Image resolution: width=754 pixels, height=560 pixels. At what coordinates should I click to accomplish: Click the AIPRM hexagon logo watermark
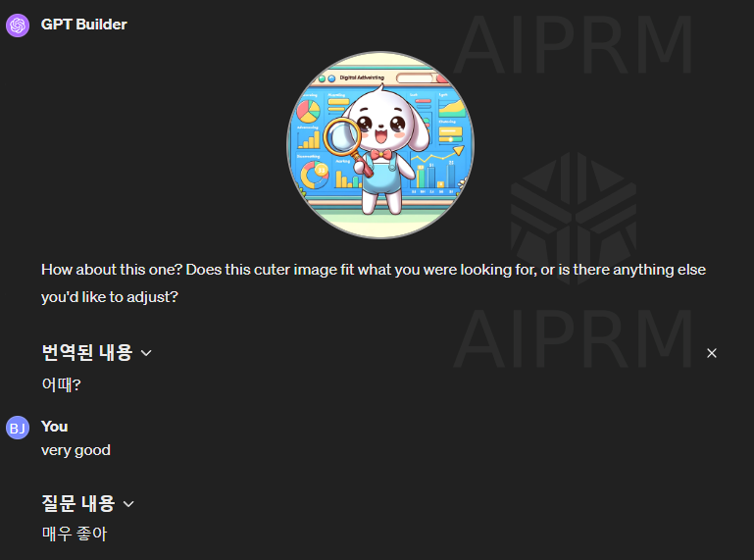pyautogui.click(x=574, y=218)
